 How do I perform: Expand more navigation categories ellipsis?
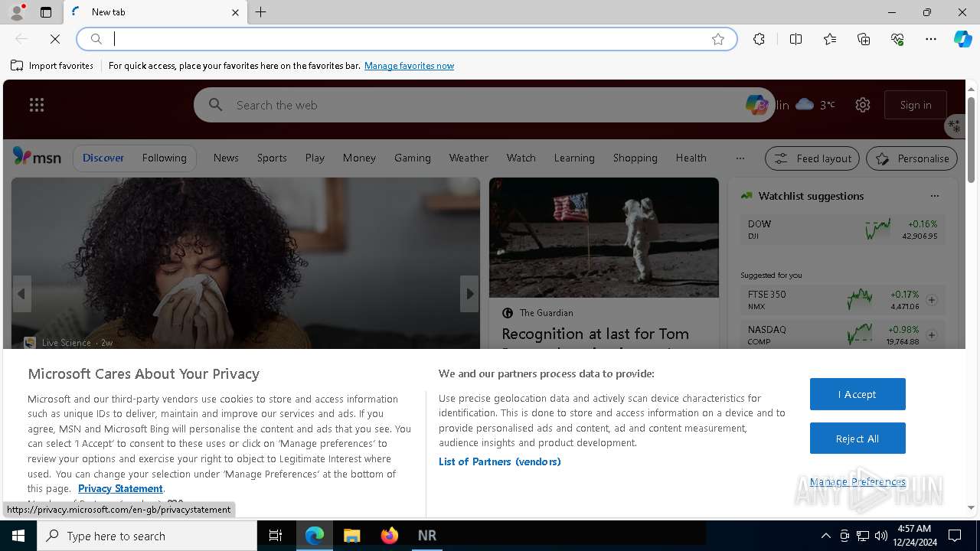point(740,158)
